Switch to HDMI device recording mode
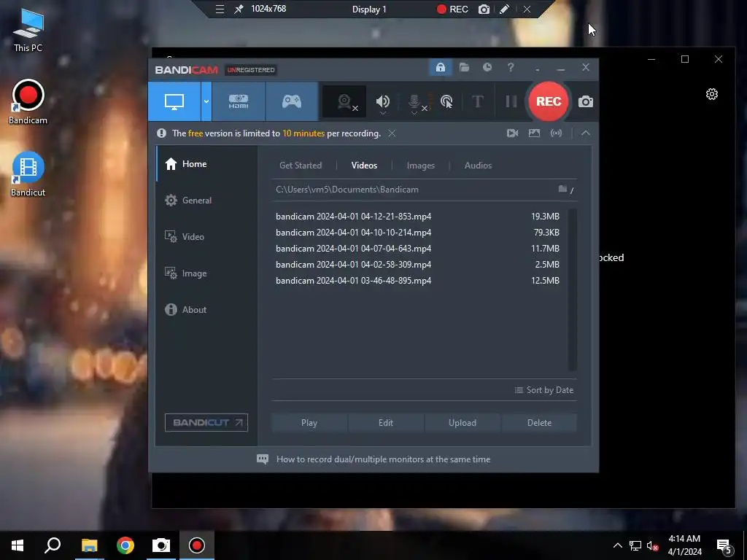 click(239, 101)
